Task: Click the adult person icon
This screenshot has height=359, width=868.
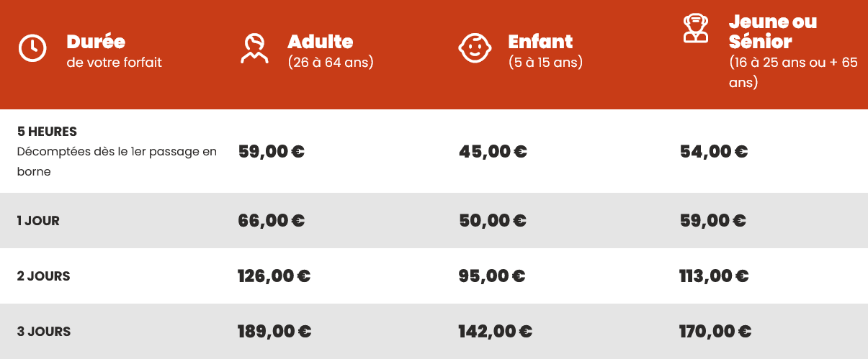Action: [254, 48]
